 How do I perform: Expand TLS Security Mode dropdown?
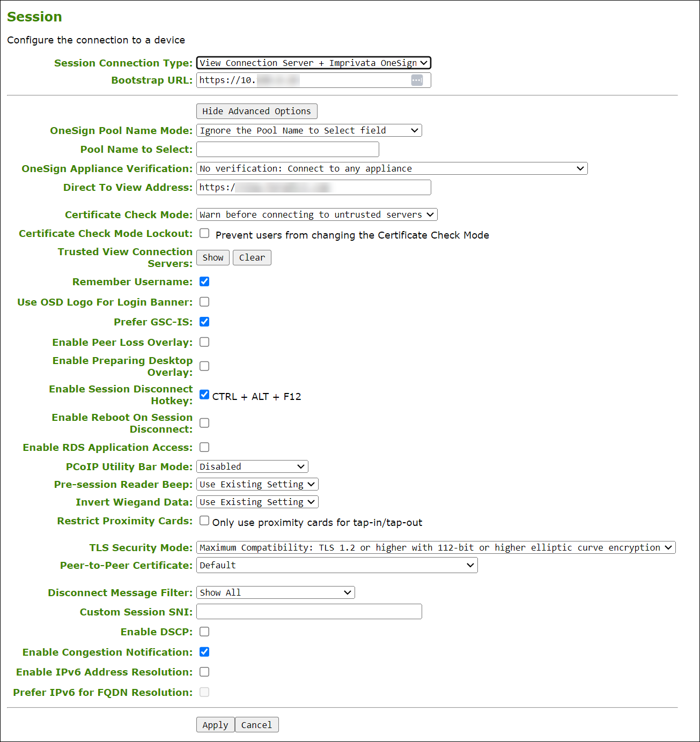coord(436,547)
